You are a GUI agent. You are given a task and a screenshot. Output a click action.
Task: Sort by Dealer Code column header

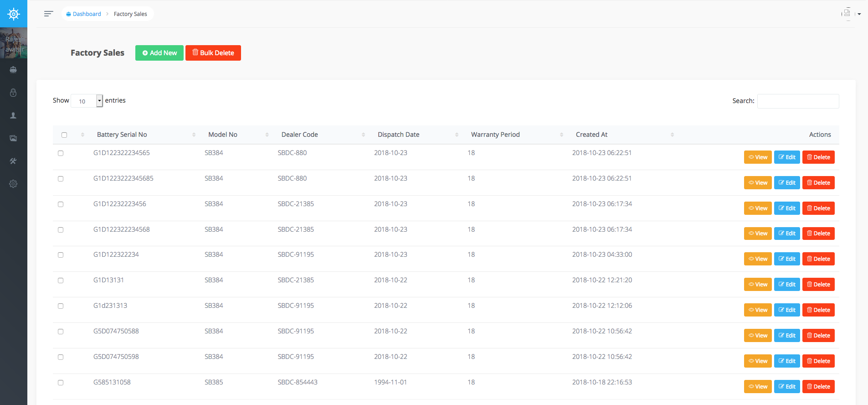[x=322, y=135]
